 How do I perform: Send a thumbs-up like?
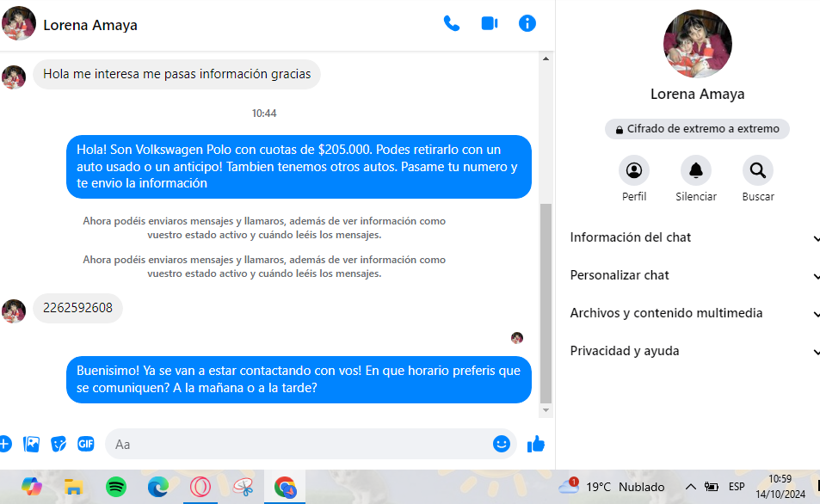click(536, 444)
